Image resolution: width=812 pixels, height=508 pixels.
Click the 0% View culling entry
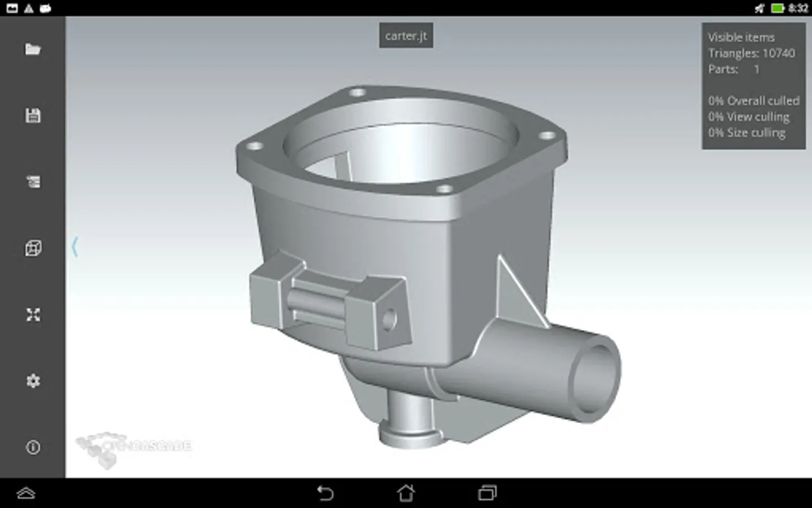pos(748,117)
